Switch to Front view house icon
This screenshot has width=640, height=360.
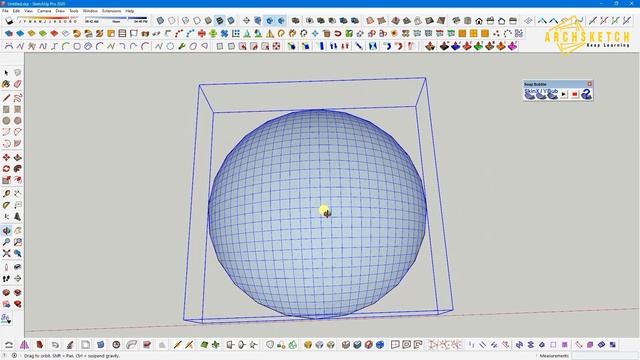click(479, 20)
